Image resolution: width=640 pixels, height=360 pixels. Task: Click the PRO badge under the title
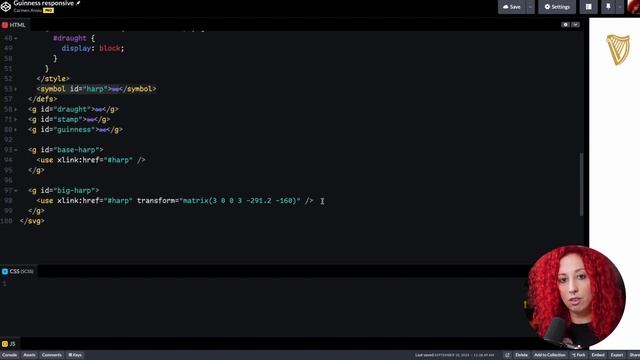pos(49,11)
